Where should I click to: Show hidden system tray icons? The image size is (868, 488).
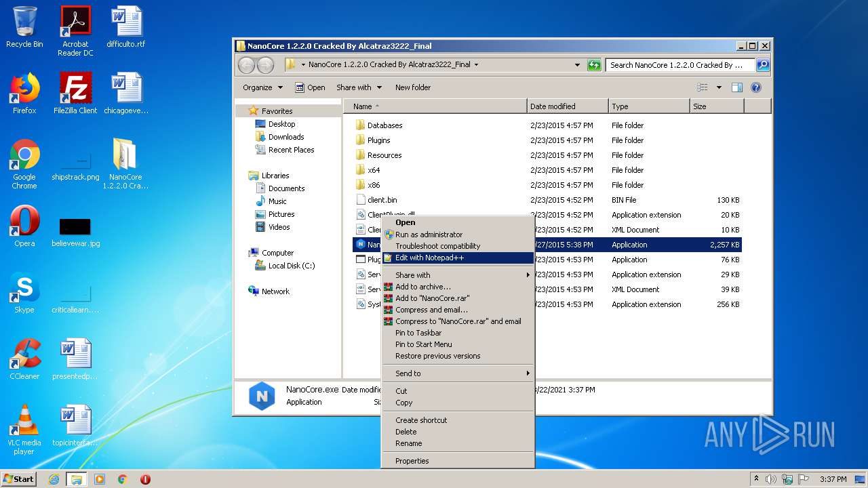[x=757, y=479]
